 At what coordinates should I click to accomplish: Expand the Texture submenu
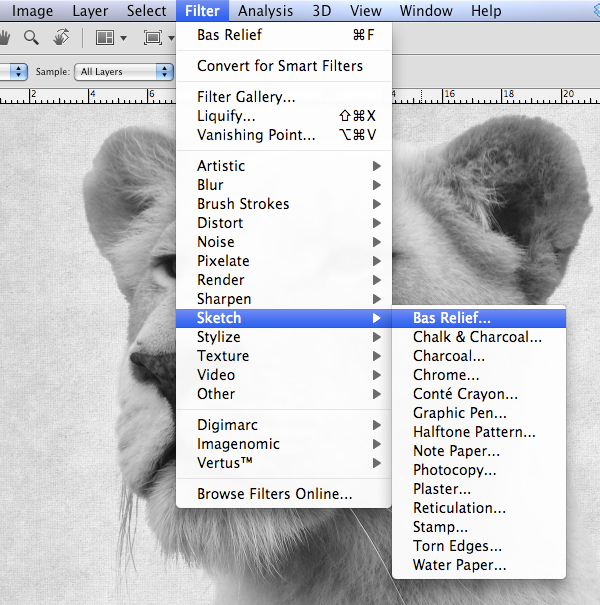point(284,356)
